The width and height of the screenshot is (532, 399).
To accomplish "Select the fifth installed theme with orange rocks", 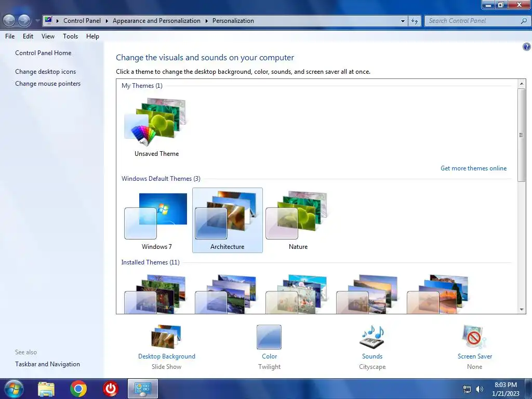I will 437,294.
